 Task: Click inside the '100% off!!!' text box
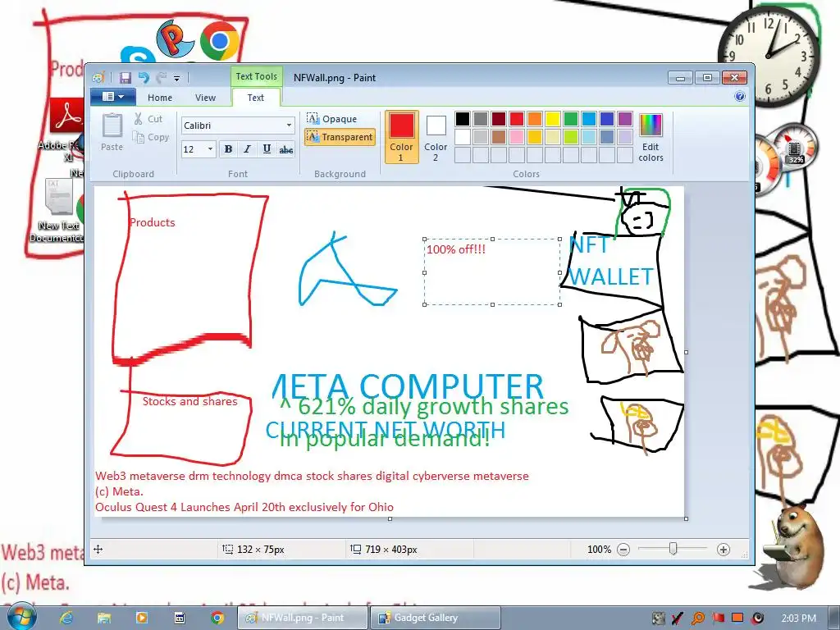pos(492,272)
